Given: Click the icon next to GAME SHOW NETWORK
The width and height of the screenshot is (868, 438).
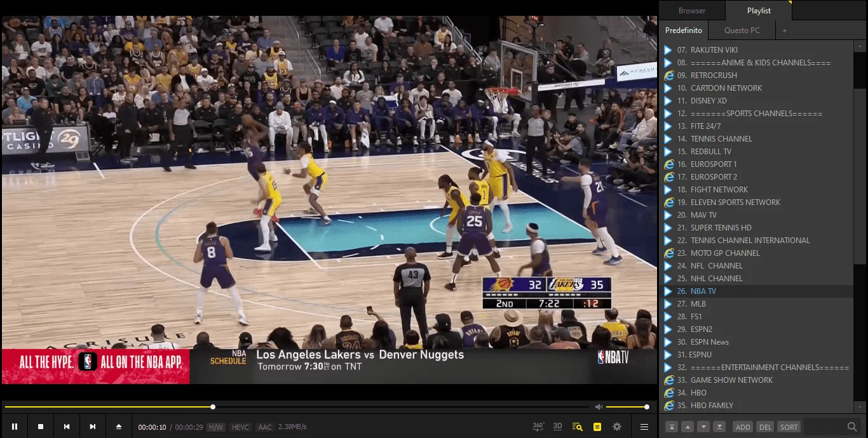Looking at the screenshot, I should pyautogui.click(x=668, y=380).
